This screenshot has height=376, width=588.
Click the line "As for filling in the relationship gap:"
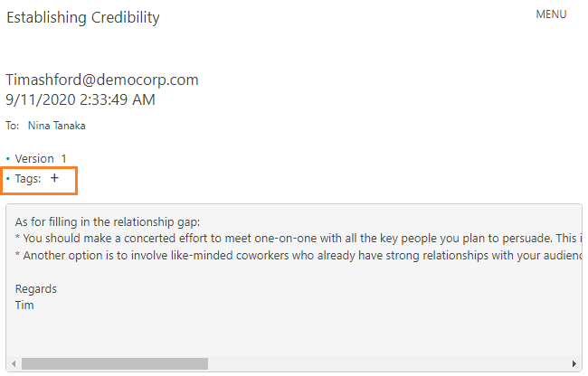[108, 221]
